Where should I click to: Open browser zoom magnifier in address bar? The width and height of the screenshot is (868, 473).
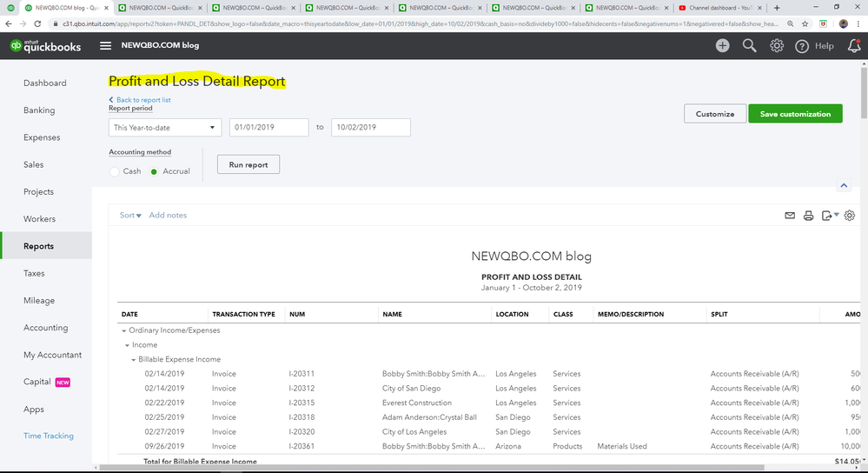(x=791, y=23)
